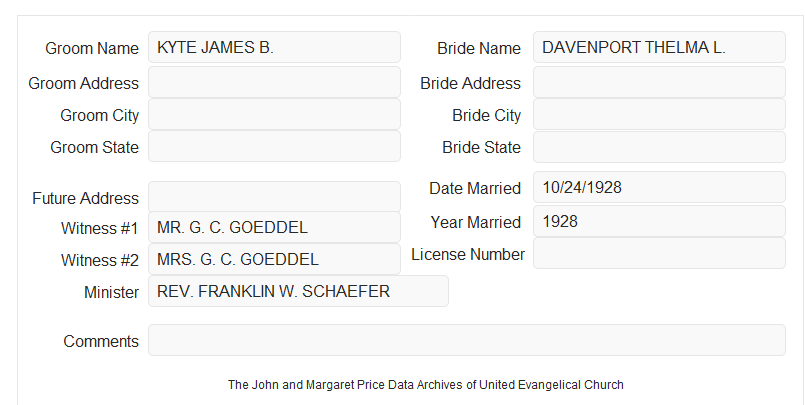This screenshot has height=405, width=805.
Task: Select the Minister field
Action: (298, 291)
